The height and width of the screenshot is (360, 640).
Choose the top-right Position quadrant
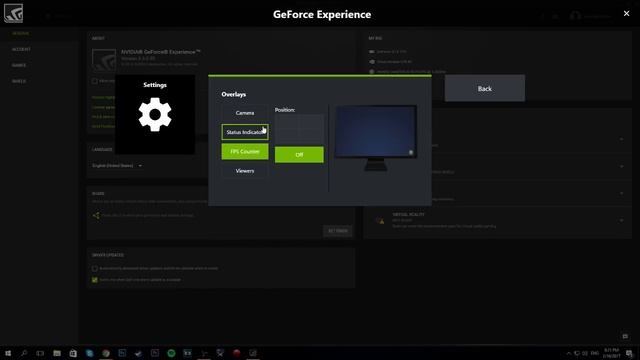(x=311, y=122)
